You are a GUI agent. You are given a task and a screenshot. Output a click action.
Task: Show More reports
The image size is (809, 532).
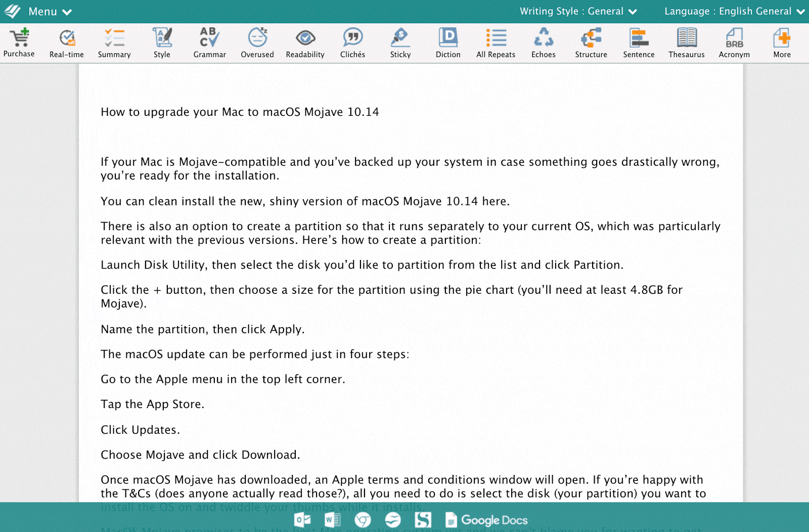[x=782, y=43]
